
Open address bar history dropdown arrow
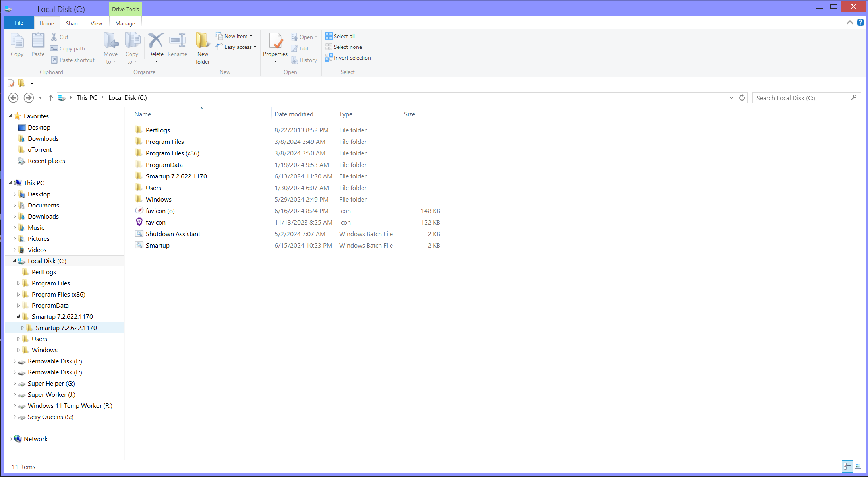point(731,98)
